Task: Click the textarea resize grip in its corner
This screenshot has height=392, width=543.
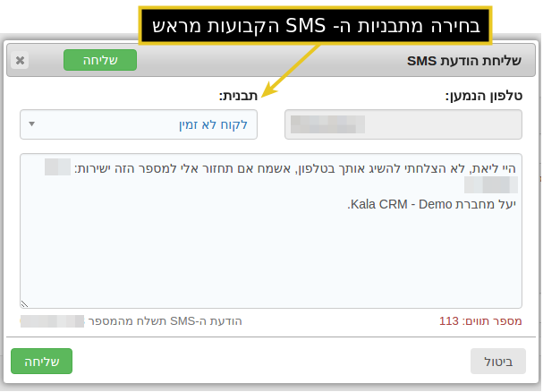Action: coord(24,304)
